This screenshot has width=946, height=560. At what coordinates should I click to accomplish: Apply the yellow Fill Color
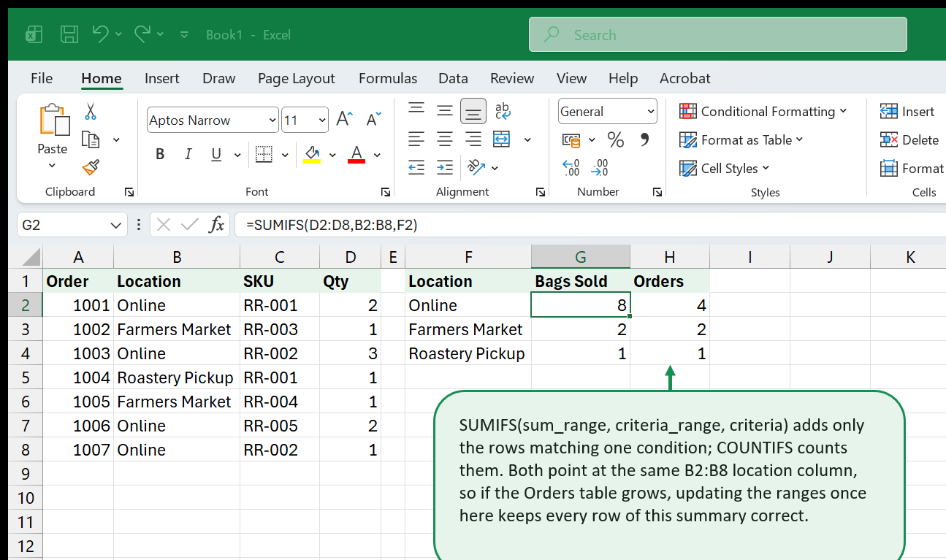(x=312, y=154)
